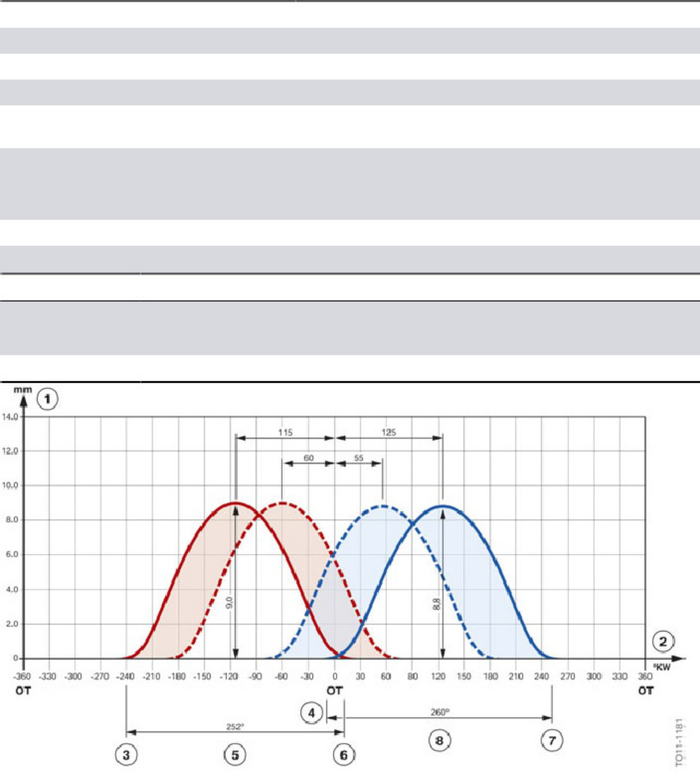Image resolution: width=700 pixels, height=771 pixels.
Task: Select circled callout number 4
Action: (312, 713)
